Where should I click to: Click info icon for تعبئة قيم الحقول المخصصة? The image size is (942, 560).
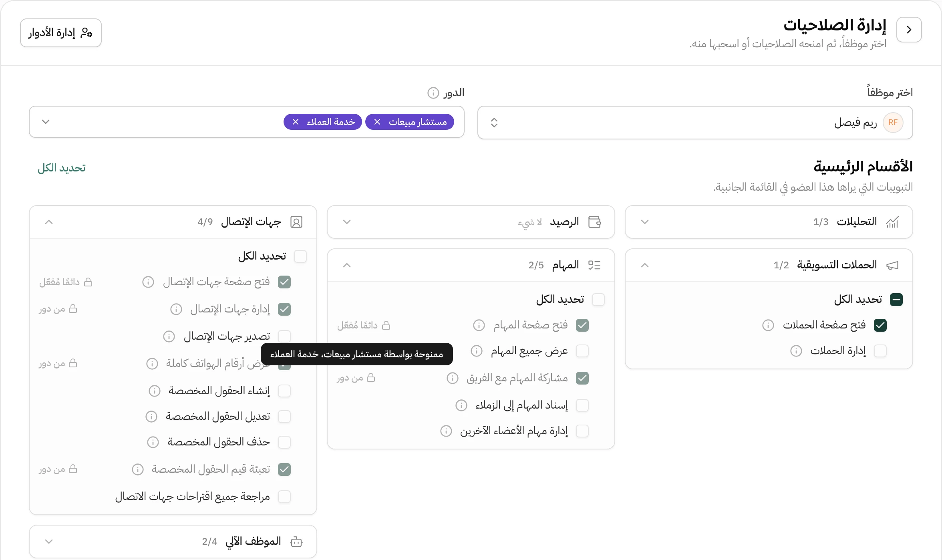click(x=137, y=469)
